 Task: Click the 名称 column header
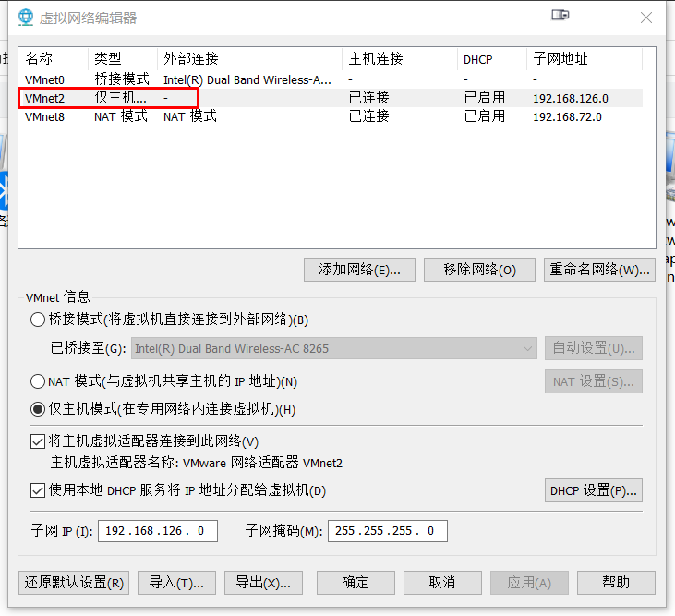click(54, 58)
